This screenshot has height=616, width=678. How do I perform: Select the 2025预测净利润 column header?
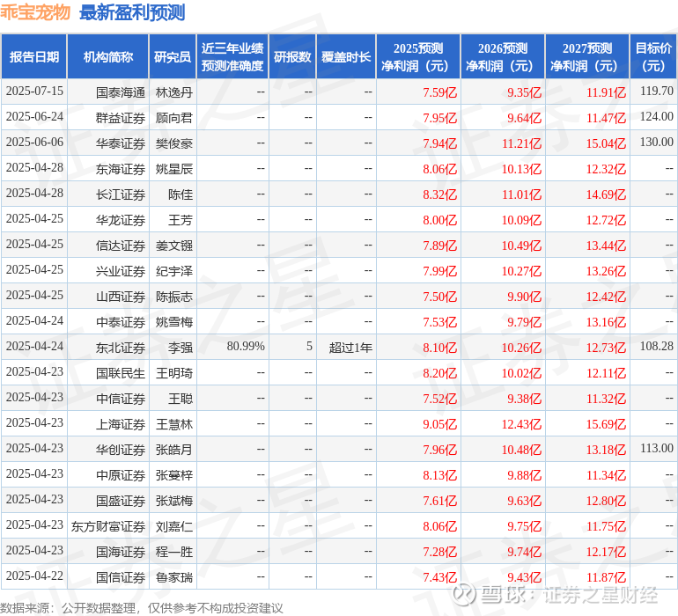coord(418,56)
